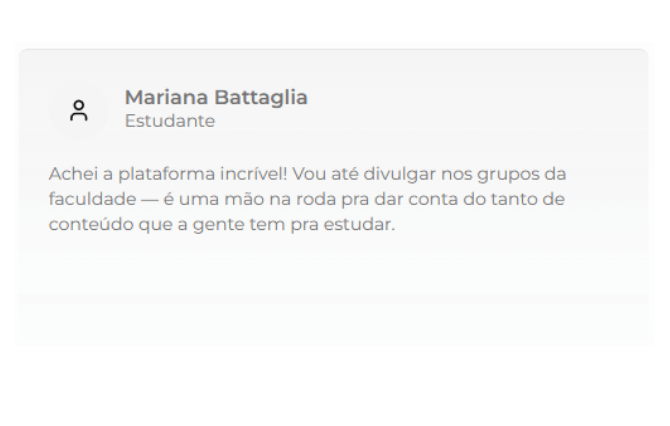This screenshot has width=670, height=426.
Task: Click empty area below testimonial text in card
Action: (x=333, y=291)
